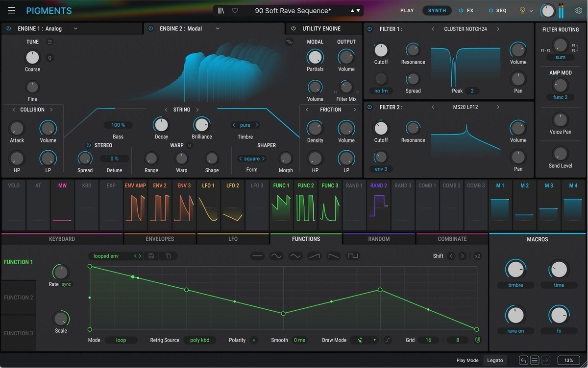The width and height of the screenshot is (588, 368).
Task: Open the preset browser library icon
Action: click(221, 10)
